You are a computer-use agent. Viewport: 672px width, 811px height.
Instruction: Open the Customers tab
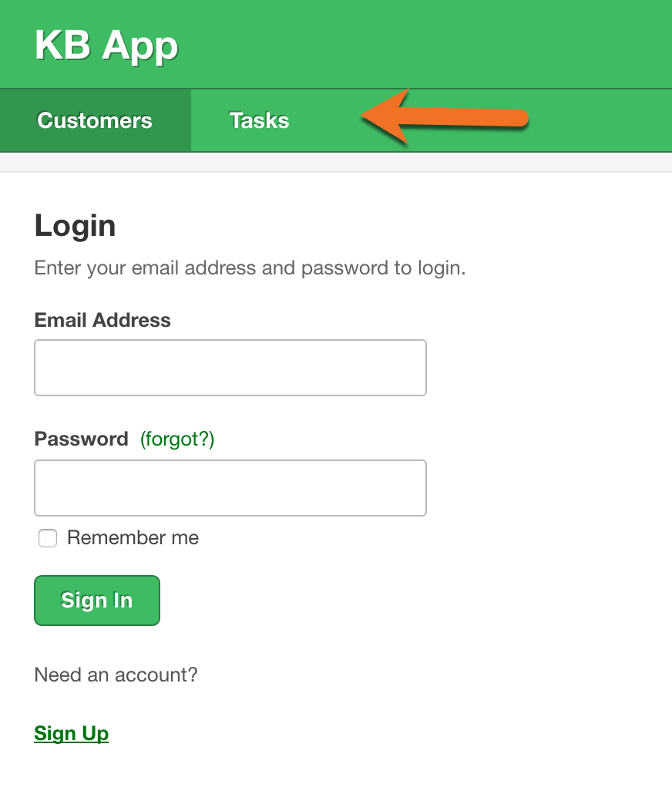pos(95,120)
